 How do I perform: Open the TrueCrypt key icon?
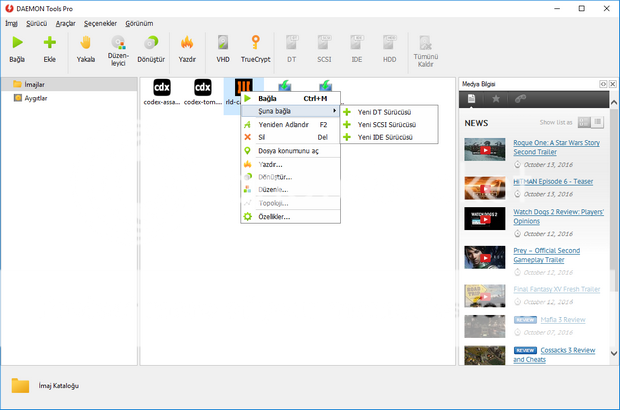(x=255, y=42)
